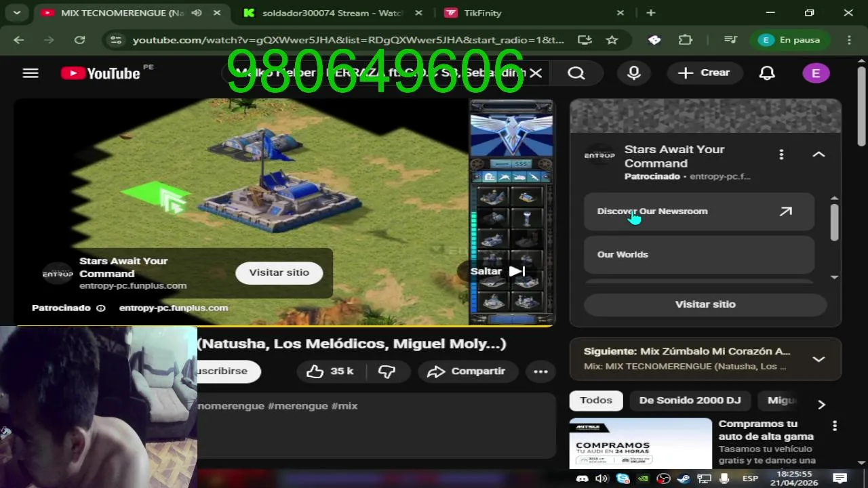Switch to the TikFinity tab
868x488 pixels.
[534, 13]
